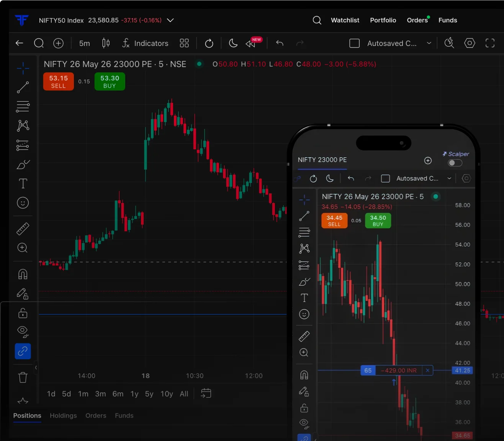Click the phone's 34.50 BUY button
This screenshot has height=441, width=504.
coord(378,220)
